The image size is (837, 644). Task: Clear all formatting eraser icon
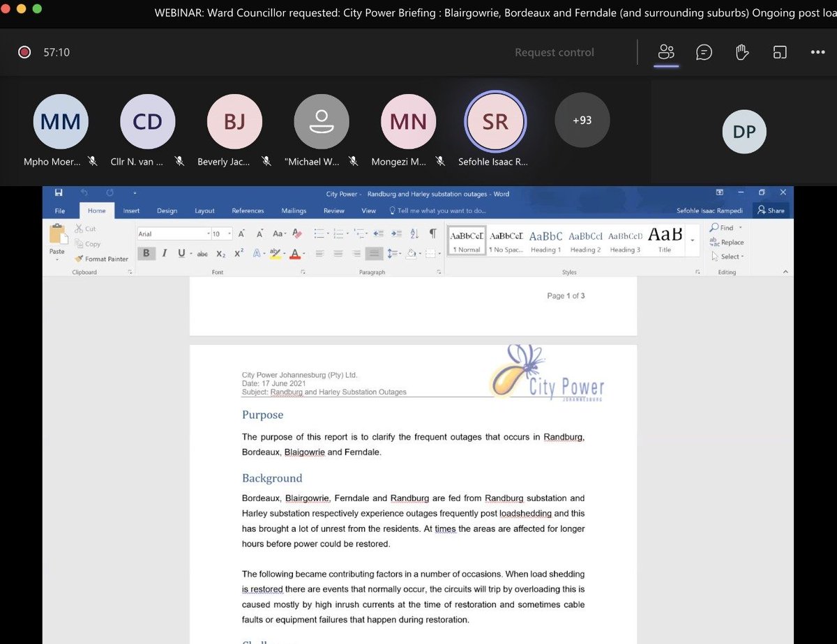[297, 234]
